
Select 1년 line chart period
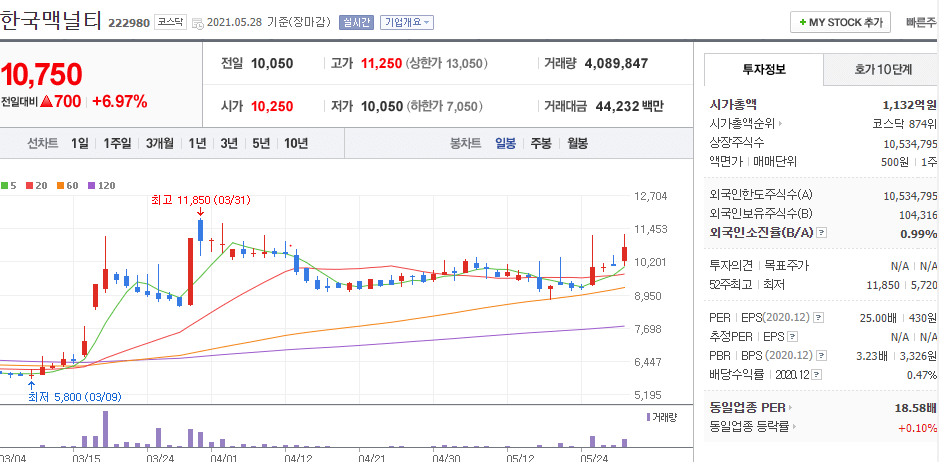click(197, 144)
